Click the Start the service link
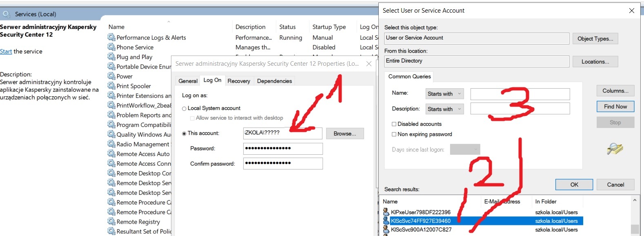The width and height of the screenshot is (644, 236). tap(6, 51)
